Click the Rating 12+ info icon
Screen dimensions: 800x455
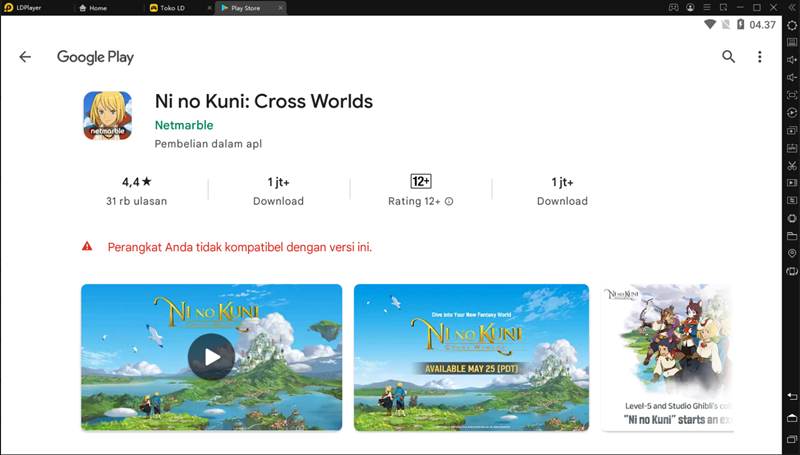click(x=449, y=201)
